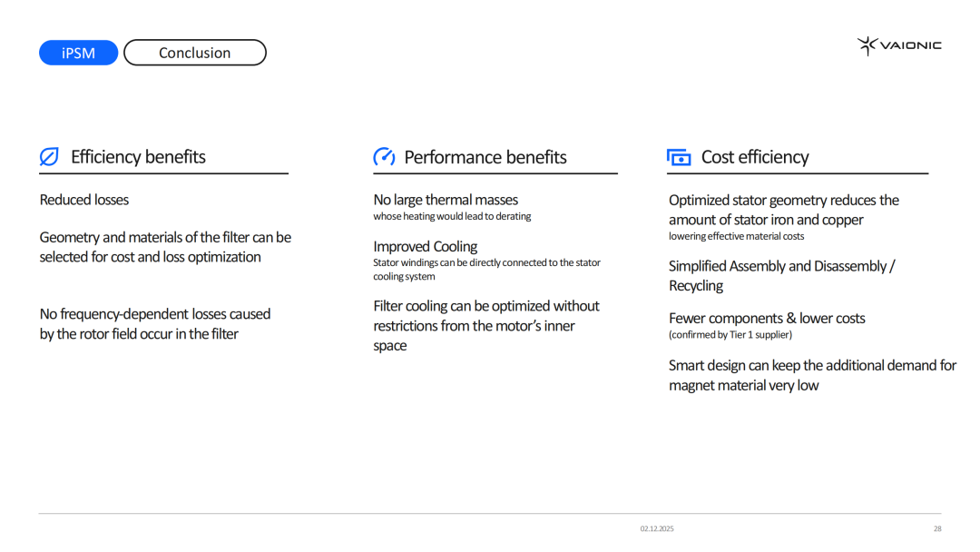Click the speedometer icon beside Performance benefits

tap(384, 157)
